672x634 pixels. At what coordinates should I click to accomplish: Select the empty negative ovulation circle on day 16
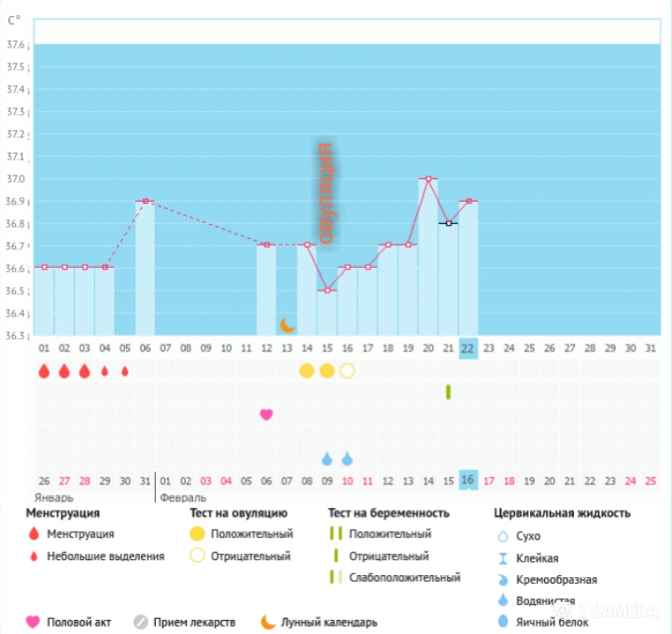pos(347,371)
